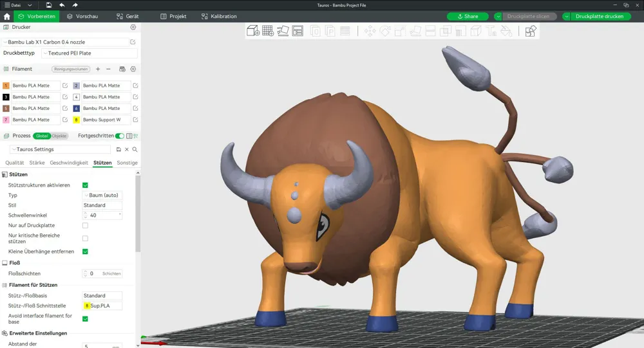Check Nur kritische Bereiche stützen box
The width and height of the screenshot is (644, 348).
85,239
